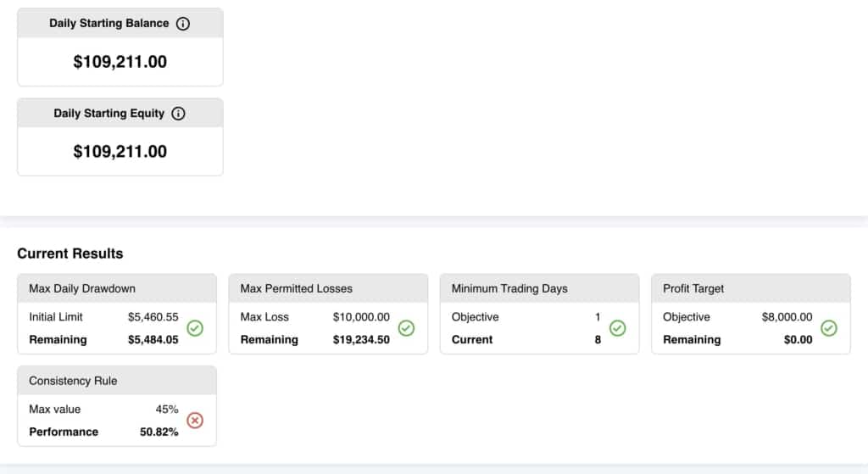
Task: Click Objective label in Profit Target card
Action: [x=687, y=317]
